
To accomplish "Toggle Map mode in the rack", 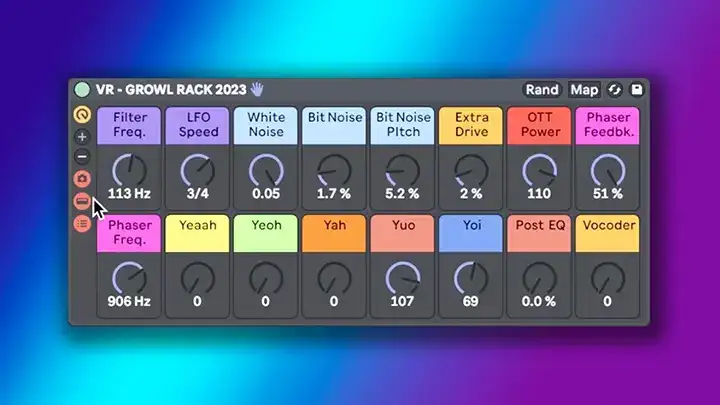I will coord(584,90).
